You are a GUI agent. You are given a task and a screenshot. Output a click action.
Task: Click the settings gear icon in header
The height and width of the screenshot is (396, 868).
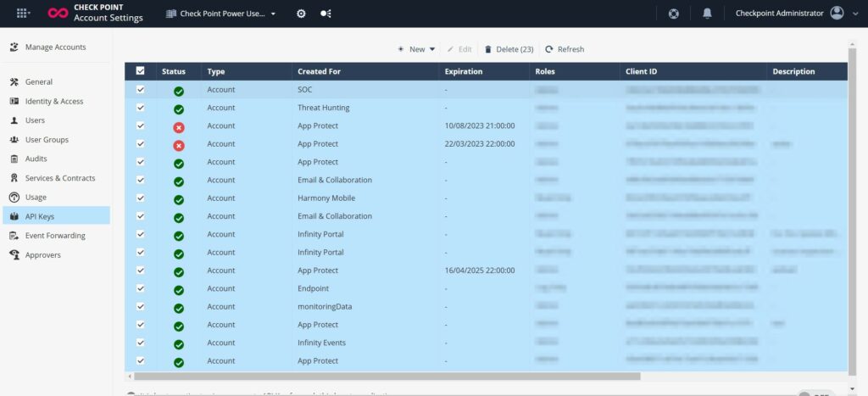pyautogui.click(x=301, y=14)
